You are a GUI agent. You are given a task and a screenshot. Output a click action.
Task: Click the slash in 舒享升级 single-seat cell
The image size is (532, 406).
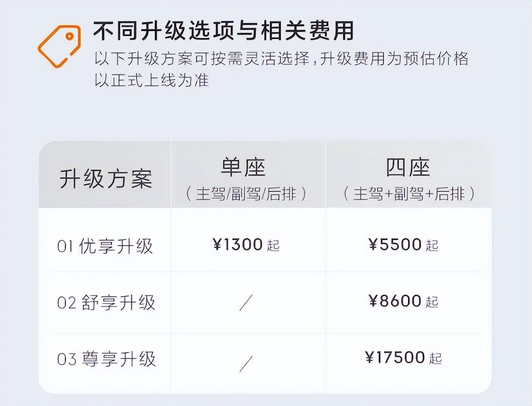click(x=246, y=302)
